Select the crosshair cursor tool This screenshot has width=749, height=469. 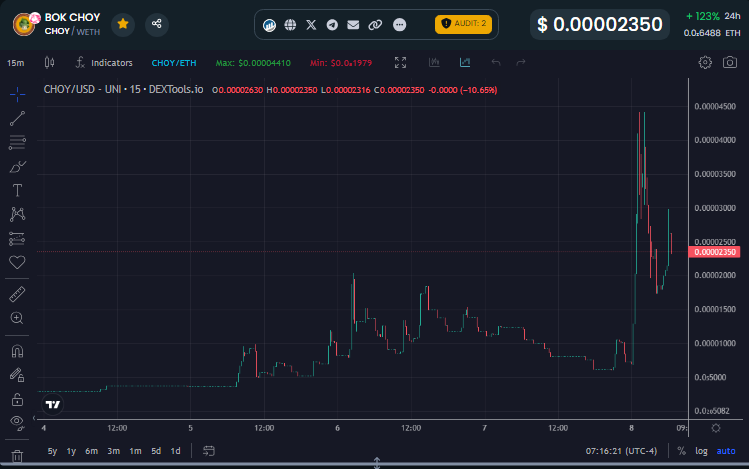17,94
